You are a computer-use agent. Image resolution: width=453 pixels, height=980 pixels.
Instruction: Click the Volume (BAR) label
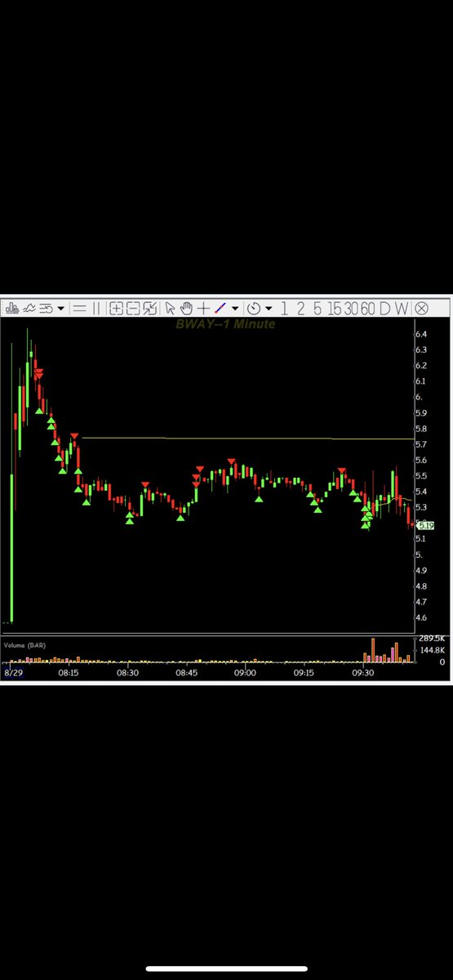click(24, 645)
